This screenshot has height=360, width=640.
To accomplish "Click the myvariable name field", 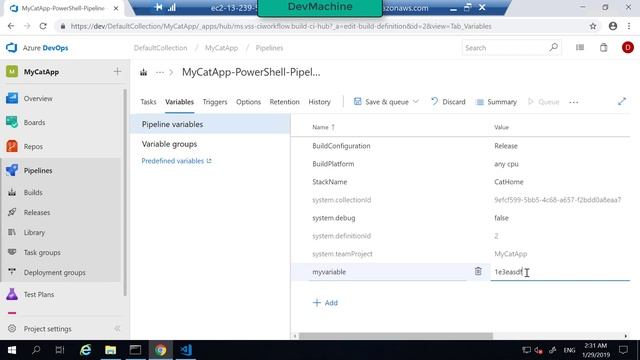I will click(x=389, y=272).
